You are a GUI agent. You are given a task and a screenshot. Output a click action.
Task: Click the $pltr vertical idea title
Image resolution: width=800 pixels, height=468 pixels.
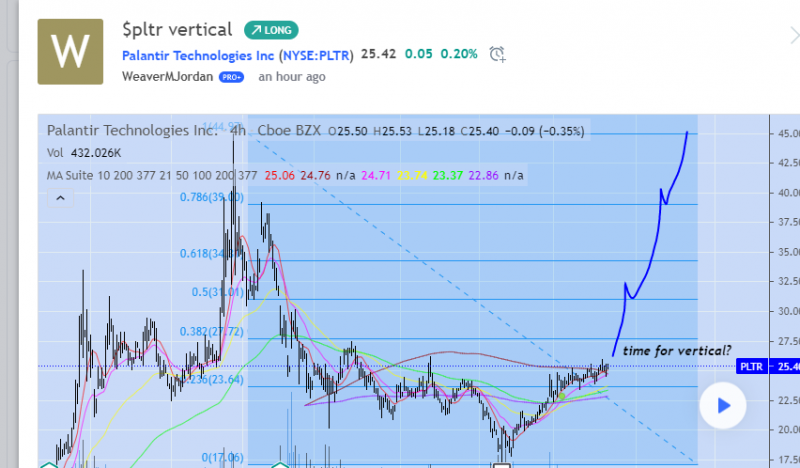[x=177, y=30]
